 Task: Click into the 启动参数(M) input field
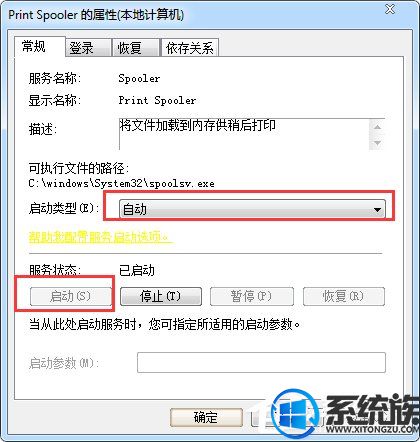point(261,362)
